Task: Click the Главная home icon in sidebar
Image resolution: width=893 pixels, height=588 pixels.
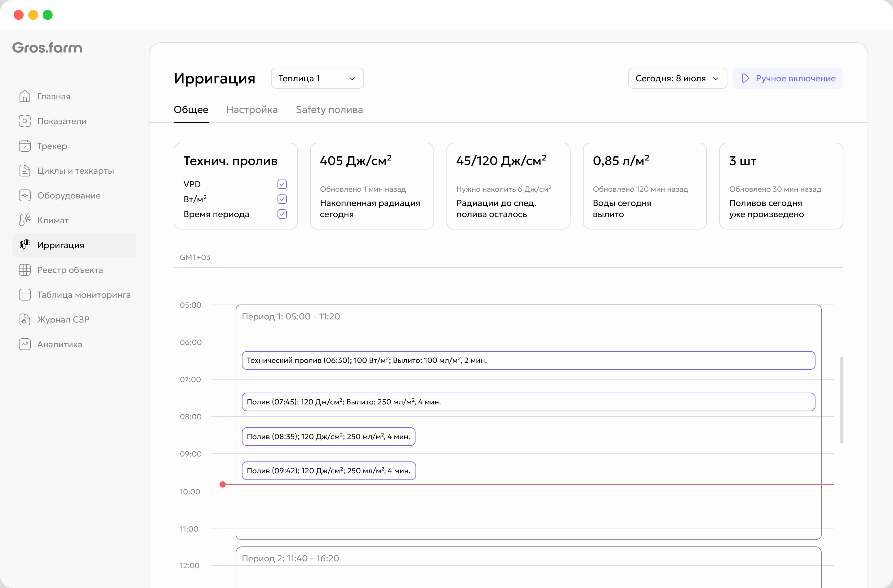Action: (x=25, y=96)
